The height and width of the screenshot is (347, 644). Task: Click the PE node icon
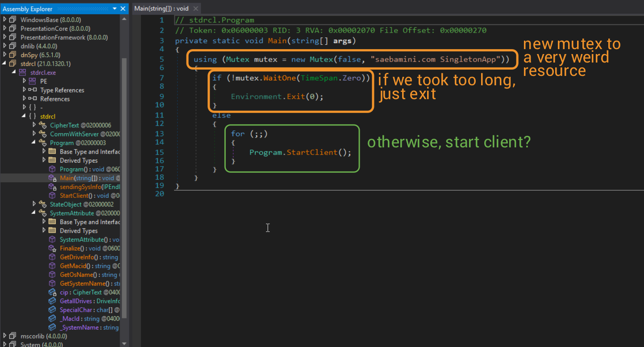(x=32, y=81)
